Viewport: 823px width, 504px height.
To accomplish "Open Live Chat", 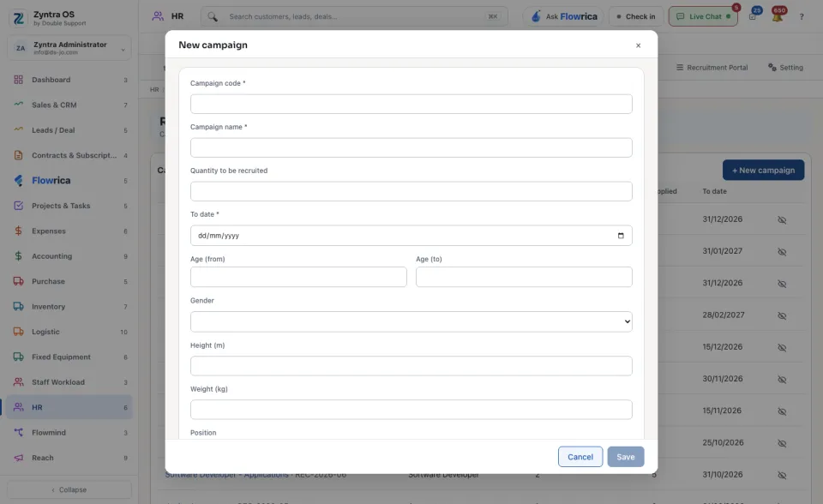I will pos(703,16).
